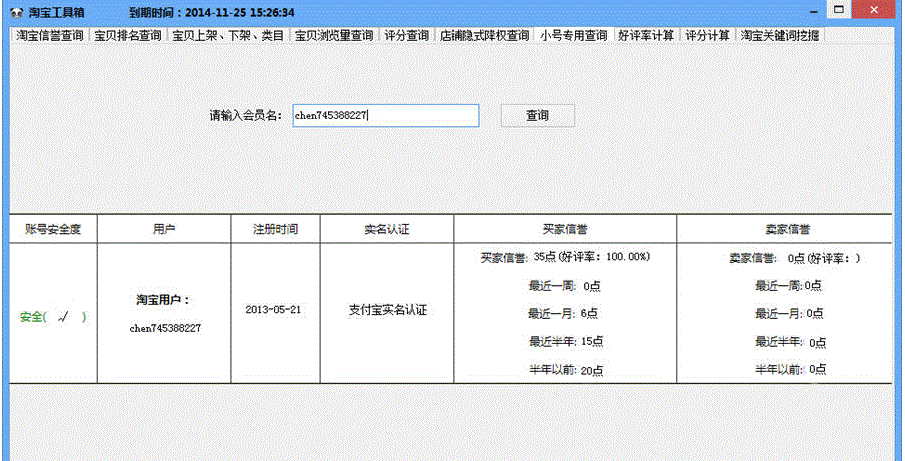Click buyer 最近一月: 6点 entry
This screenshot has width=905, height=461.
[563, 313]
